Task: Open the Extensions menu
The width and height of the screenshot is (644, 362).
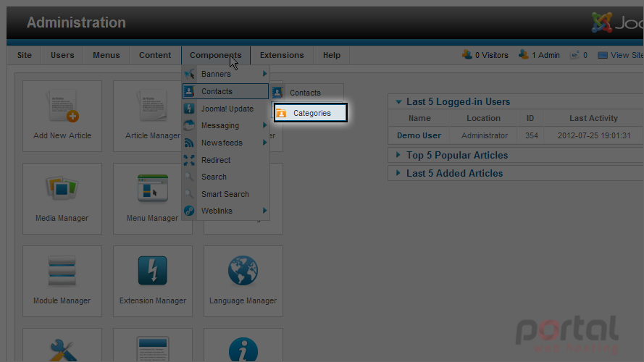Action: [x=282, y=55]
